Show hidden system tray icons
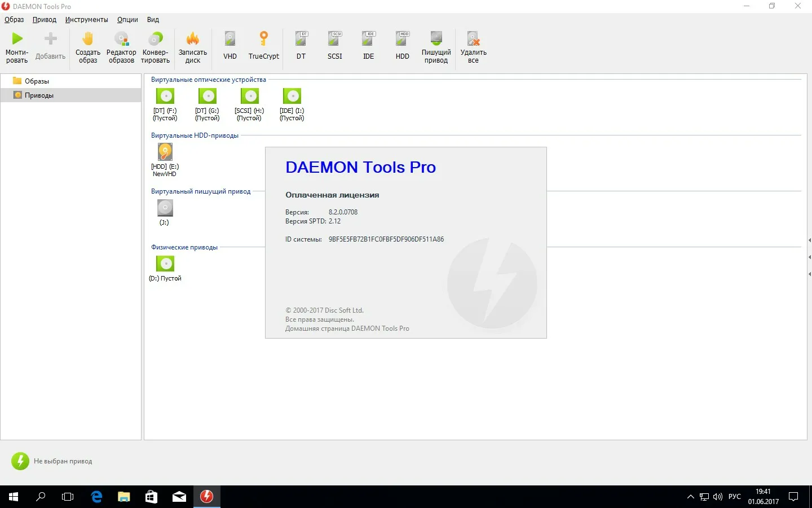Viewport: 812px width, 508px height. click(690, 497)
